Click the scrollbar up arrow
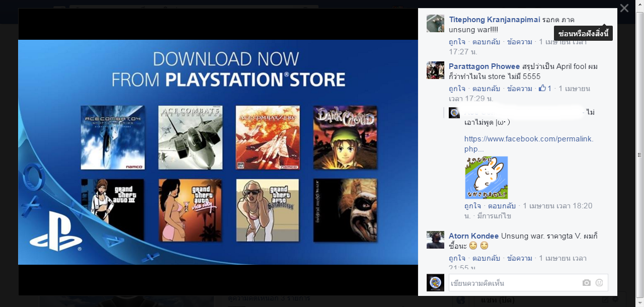This screenshot has height=307, width=644. tap(640, 4)
